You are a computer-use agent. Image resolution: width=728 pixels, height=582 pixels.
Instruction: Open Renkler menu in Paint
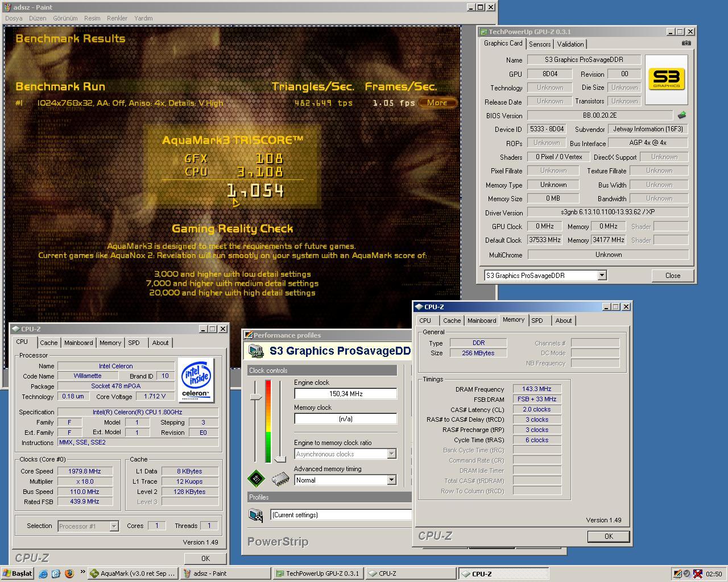(x=117, y=18)
